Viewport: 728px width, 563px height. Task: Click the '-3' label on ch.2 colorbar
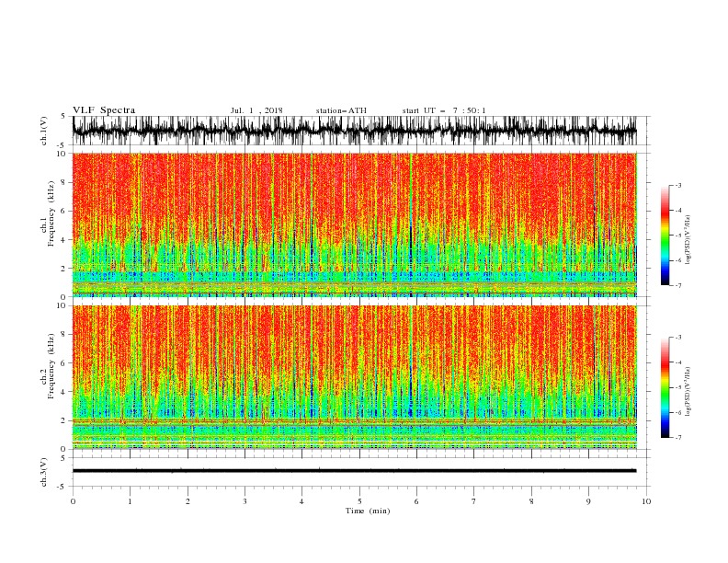(677, 338)
